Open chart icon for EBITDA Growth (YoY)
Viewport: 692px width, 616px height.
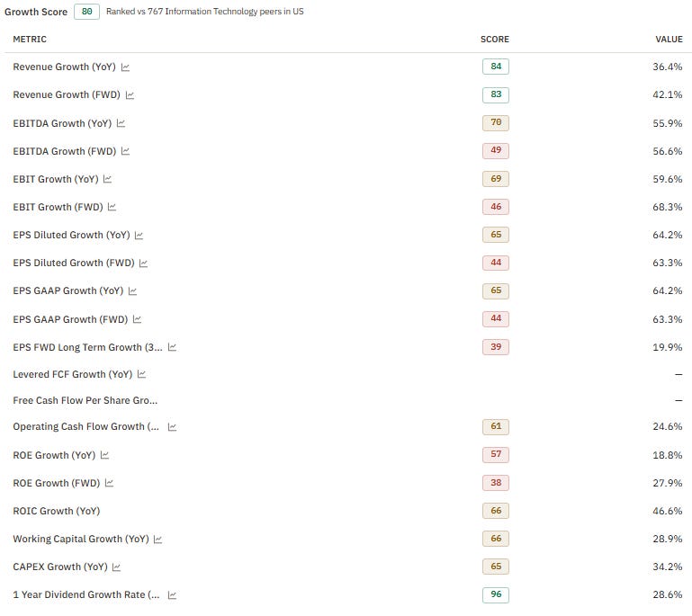(x=121, y=123)
